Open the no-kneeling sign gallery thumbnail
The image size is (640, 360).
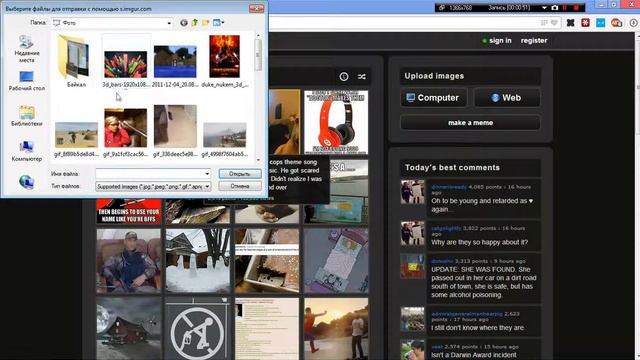pyautogui.click(x=198, y=329)
